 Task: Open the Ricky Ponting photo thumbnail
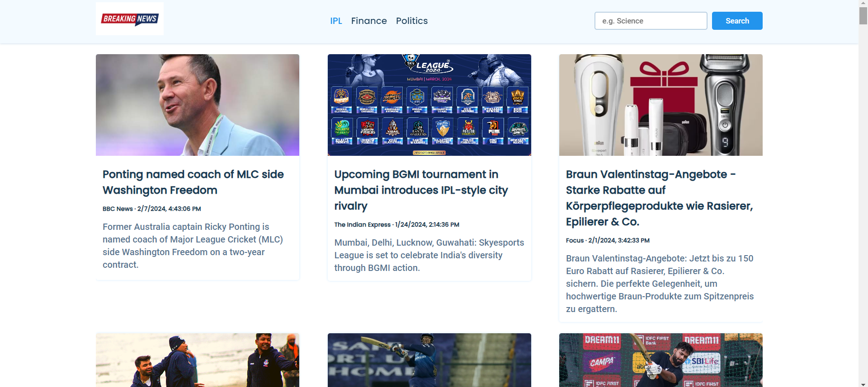click(x=198, y=105)
